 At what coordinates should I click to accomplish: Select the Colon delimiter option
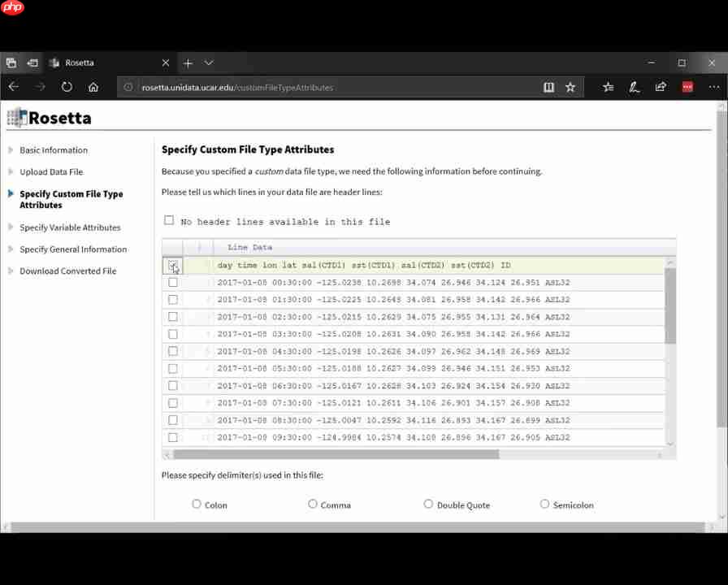[x=197, y=504]
